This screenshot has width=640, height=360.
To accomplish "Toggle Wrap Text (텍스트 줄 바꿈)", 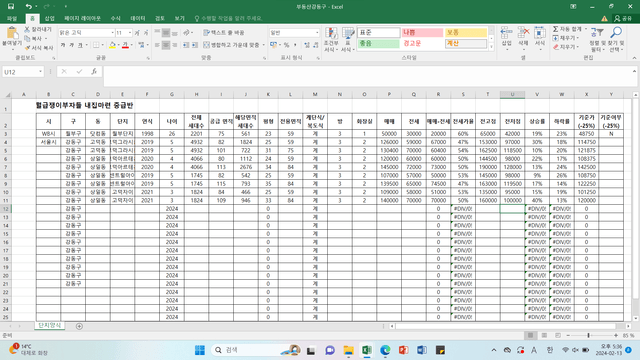I will (224, 33).
